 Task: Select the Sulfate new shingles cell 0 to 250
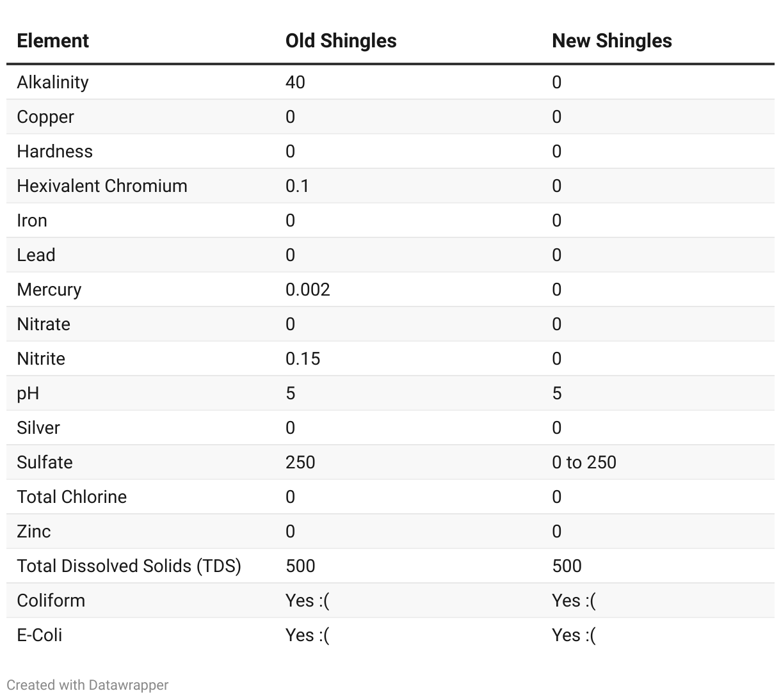point(584,462)
